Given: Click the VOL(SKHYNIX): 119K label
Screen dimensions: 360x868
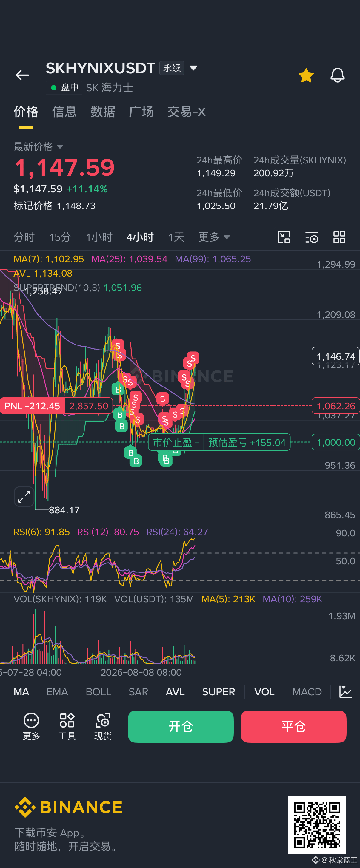Looking at the screenshot, I should coord(60,599).
